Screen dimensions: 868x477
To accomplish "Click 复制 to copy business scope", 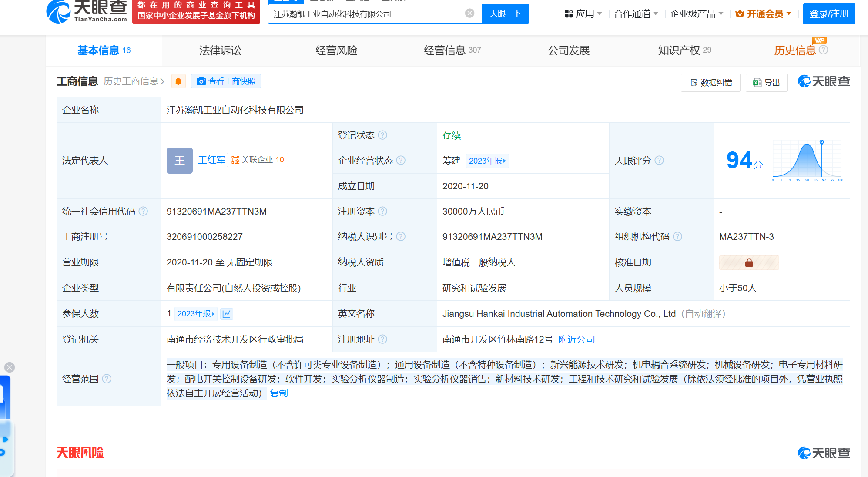I will point(278,393).
